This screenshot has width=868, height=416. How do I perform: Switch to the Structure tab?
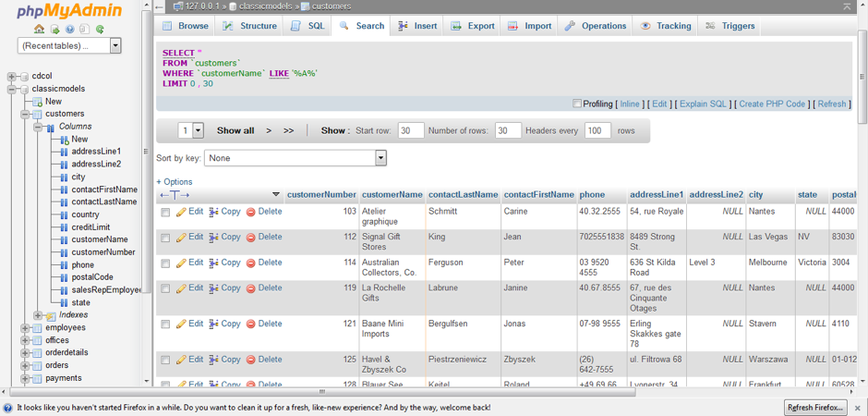tap(249, 26)
